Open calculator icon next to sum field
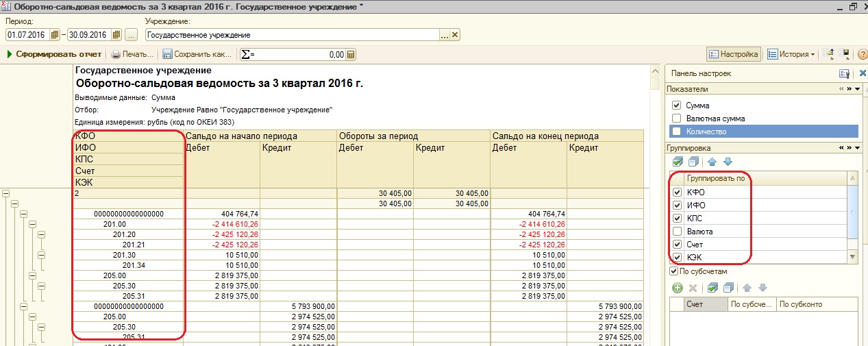Viewport: 868px width, 346px height. (x=351, y=55)
